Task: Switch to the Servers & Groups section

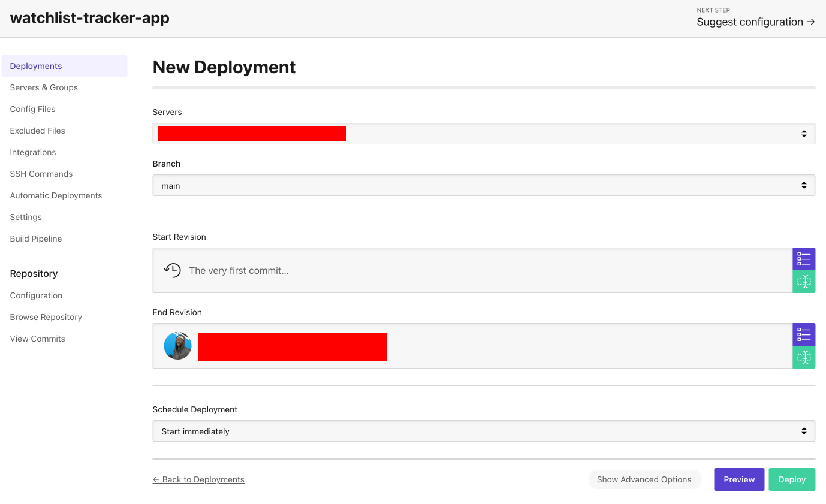Action: pyautogui.click(x=44, y=87)
